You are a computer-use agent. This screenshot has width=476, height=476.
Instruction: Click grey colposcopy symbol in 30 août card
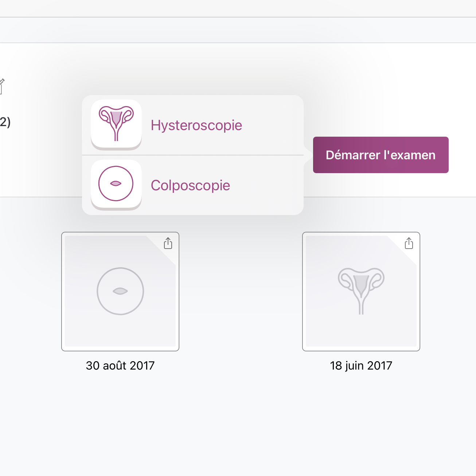coord(120,291)
